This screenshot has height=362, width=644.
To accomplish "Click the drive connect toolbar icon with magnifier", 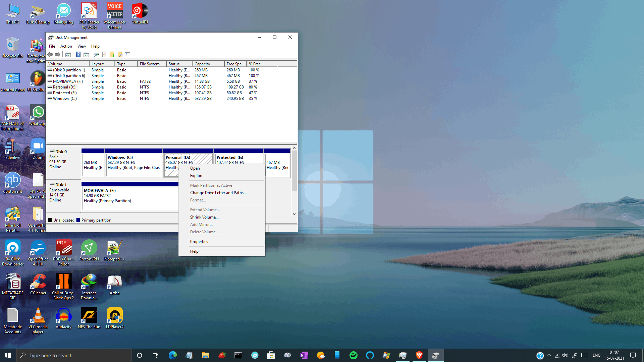I will click(96, 54).
